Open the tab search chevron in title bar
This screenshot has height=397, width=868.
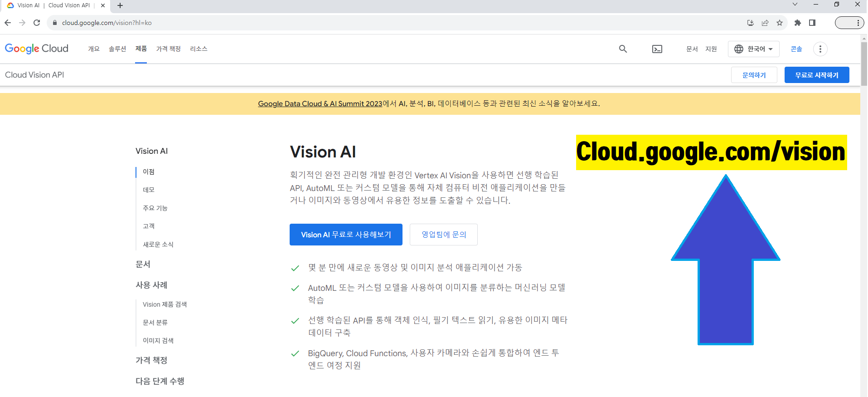pyautogui.click(x=795, y=5)
